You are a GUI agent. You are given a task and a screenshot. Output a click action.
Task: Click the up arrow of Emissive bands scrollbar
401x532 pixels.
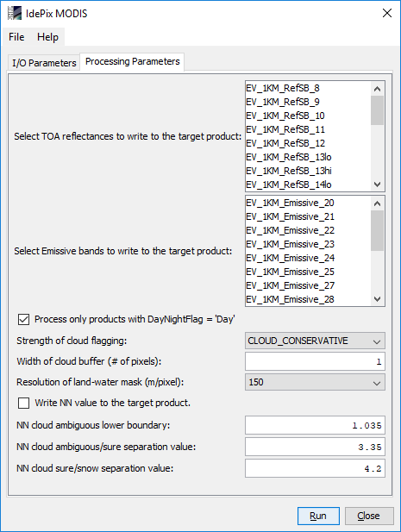[377, 203]
